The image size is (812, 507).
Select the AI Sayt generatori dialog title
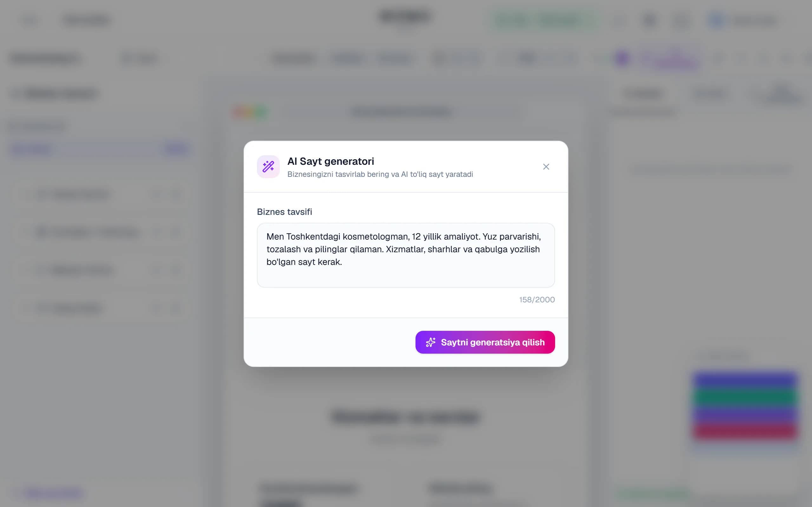coord(331,161)
